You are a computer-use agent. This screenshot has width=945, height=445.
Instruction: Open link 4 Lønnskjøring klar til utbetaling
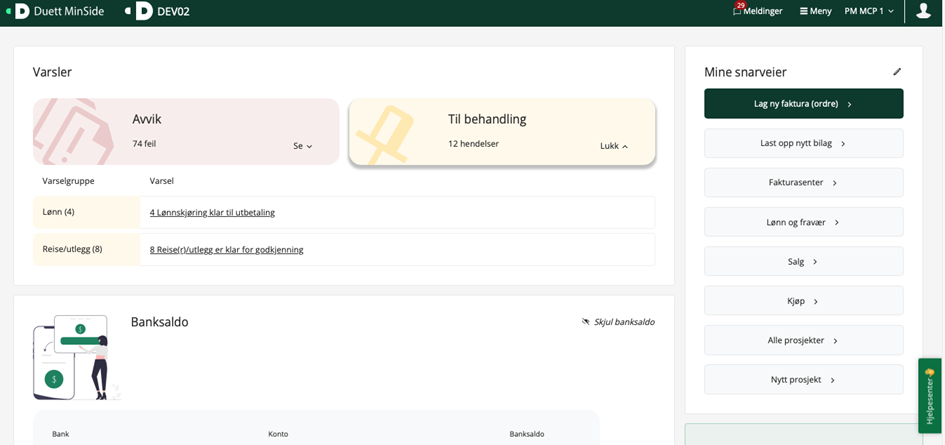(x=212, y=212)
